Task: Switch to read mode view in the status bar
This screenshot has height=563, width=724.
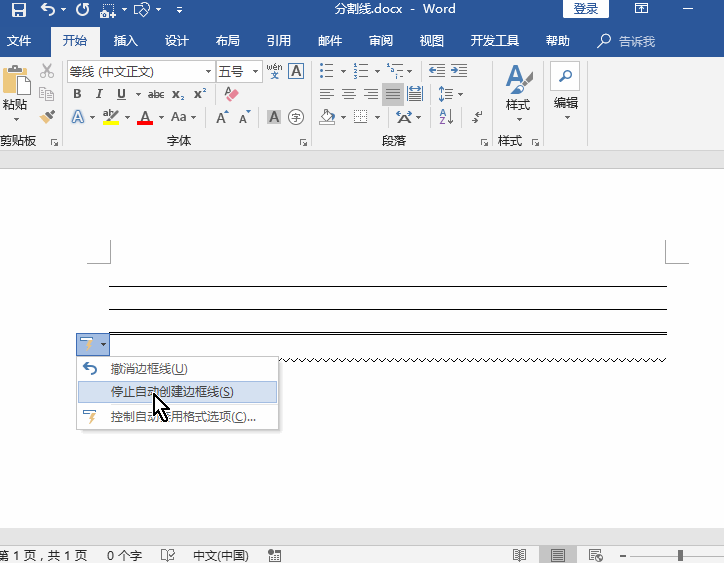Action: coord(519,555)
